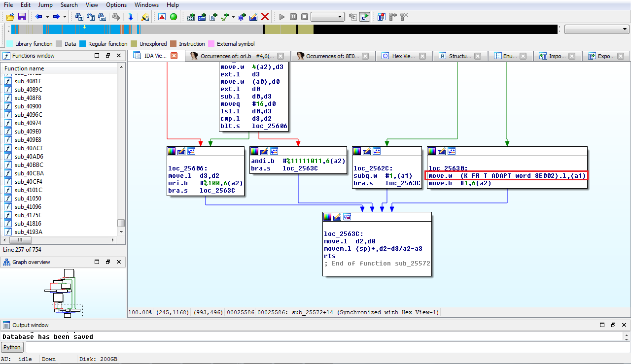Click the binoculars text search icon
The image size is (631, 364).
90,17
